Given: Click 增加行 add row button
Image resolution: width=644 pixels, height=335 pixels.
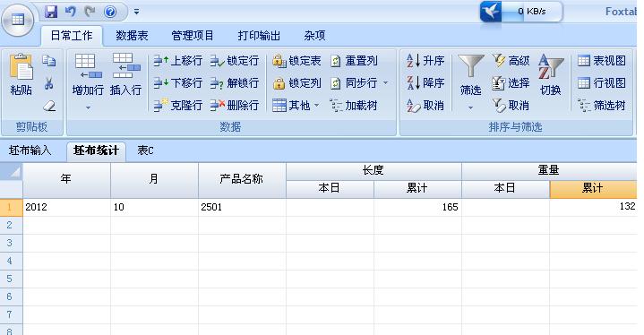Looking at the screenshot, I should [x=88, y=74].
